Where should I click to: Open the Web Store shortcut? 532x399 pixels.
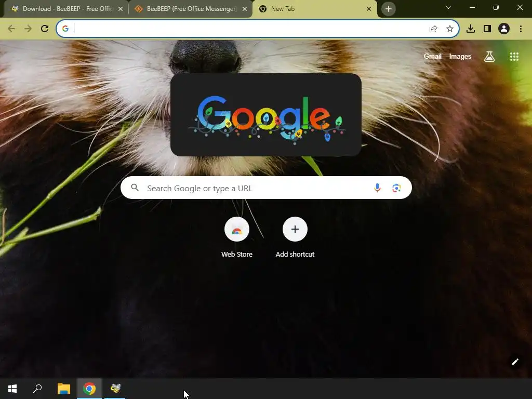point(237,237)
